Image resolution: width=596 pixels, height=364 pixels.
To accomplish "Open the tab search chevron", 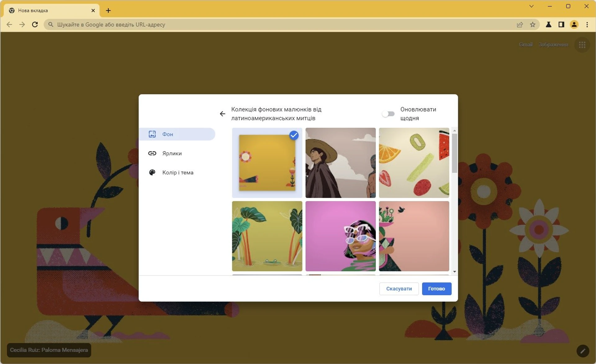I will pyautogui.click(x=532, y=6).
